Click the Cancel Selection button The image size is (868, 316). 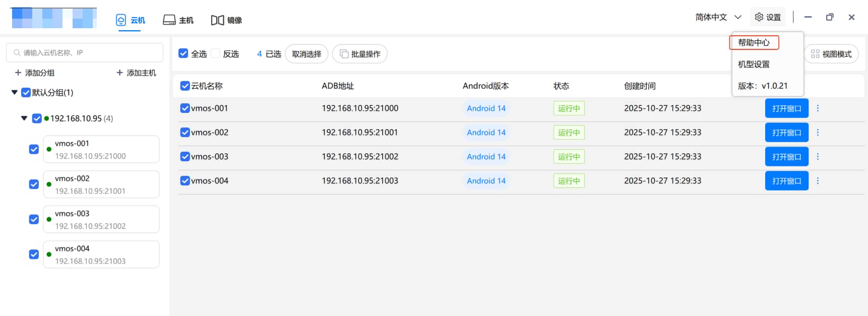[306, 54]
